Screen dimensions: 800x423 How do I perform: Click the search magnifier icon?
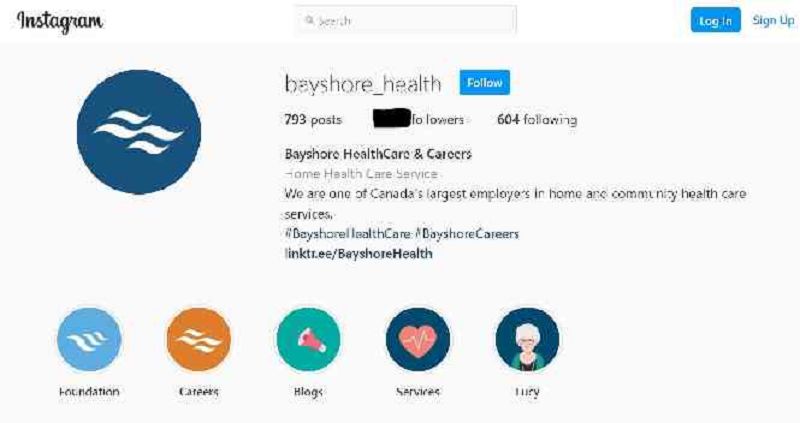pos(309,20)
